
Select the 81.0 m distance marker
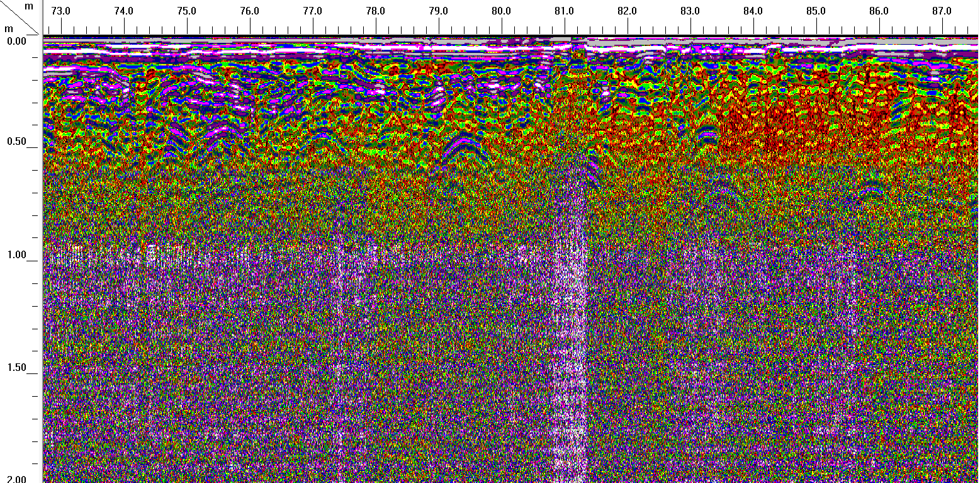[x=564, y=11]
